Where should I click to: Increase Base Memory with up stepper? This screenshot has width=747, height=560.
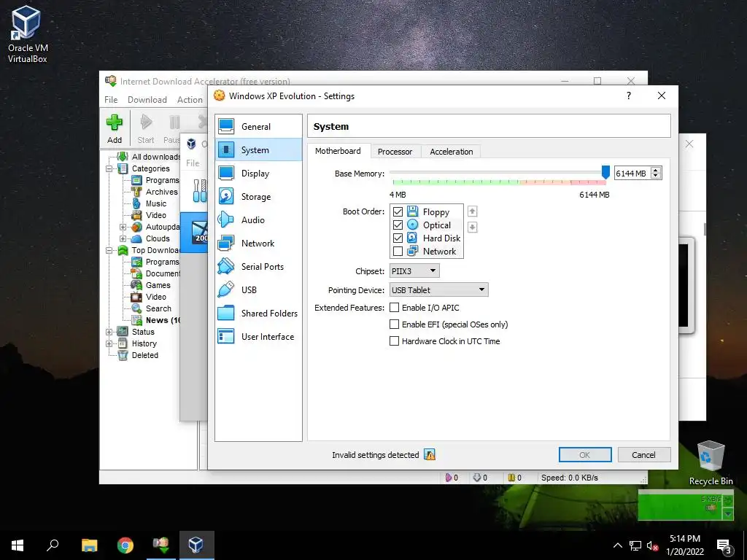pyautogui.click(x=656, y=170)
